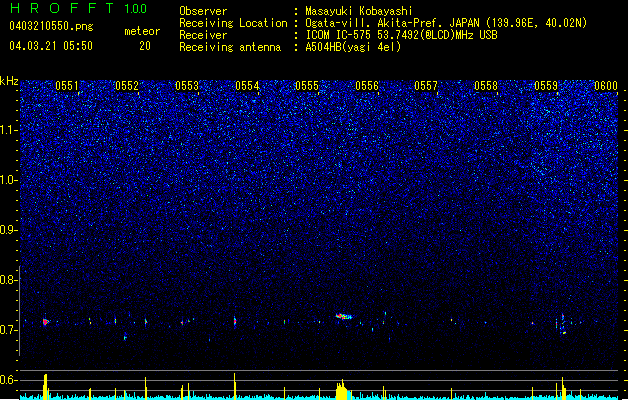Click the 0553 time marker

(187, 86)
